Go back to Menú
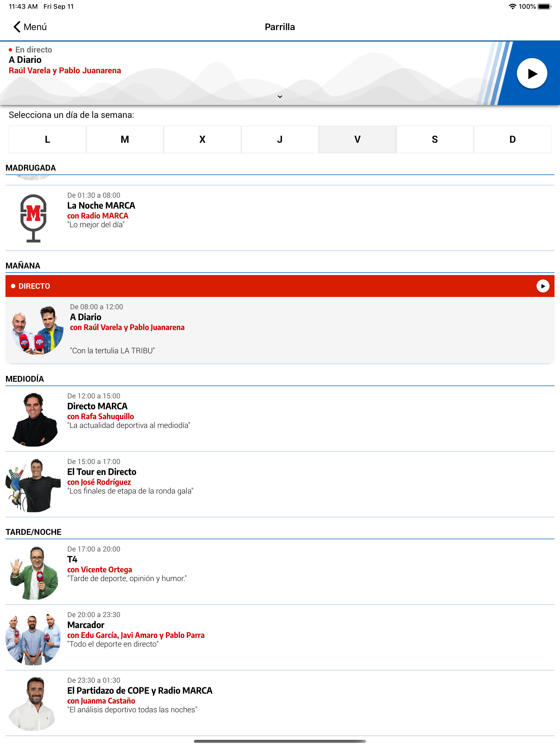Viewport: 560px width, 747px height. [x=30, y=27]
